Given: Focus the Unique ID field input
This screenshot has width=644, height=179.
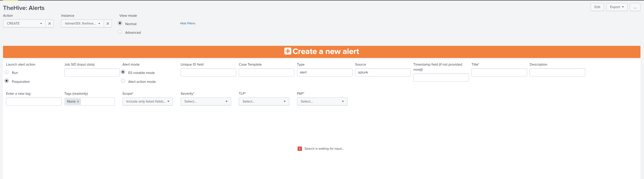Looking at the screenshot, I should click(208, 72).
